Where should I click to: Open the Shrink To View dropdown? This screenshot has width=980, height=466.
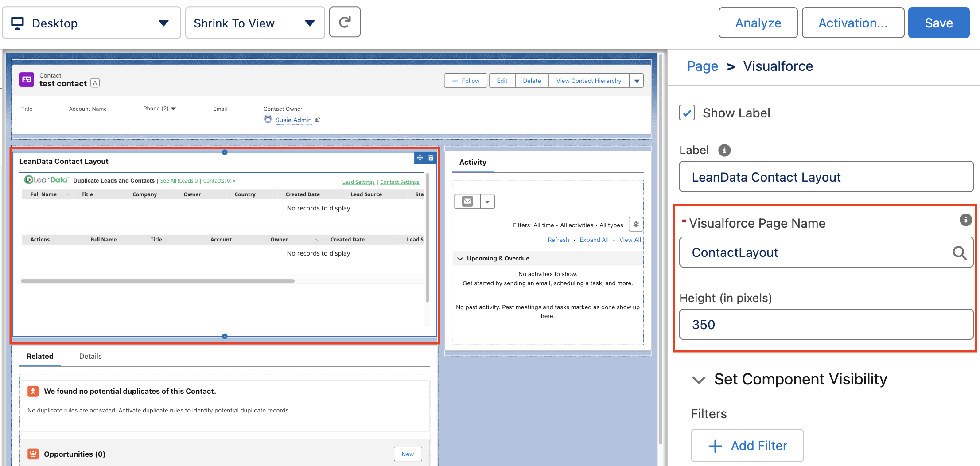tap(255, 23)
